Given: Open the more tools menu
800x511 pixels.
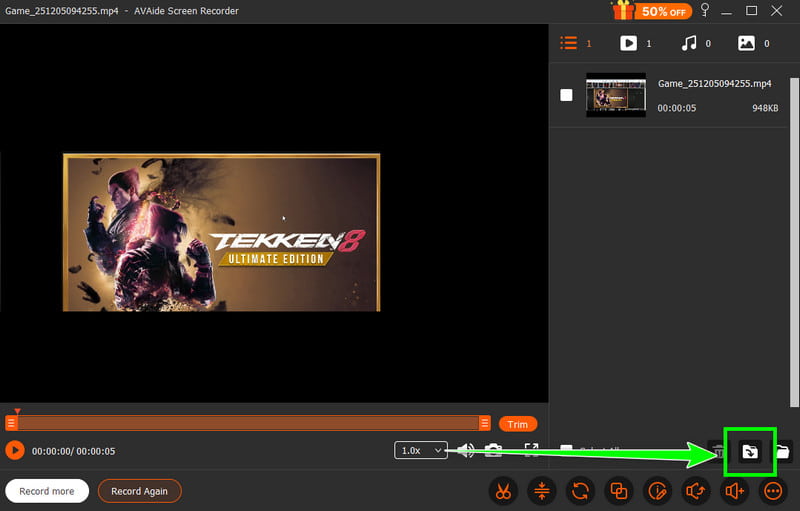Looking at the screenshot, I should (x=772, y=491).
